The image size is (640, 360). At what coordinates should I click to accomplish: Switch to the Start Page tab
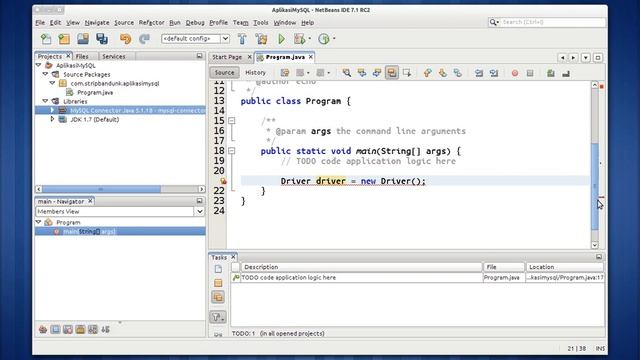pos(227,57)
